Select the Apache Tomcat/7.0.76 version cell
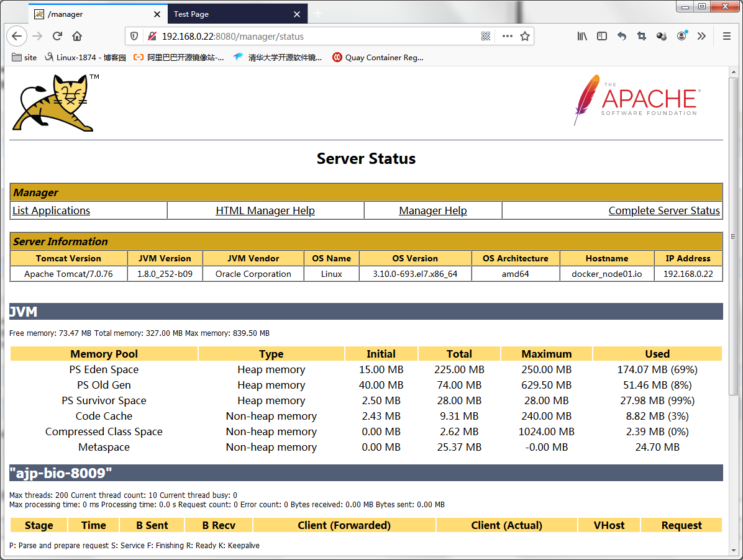The width and height of the screenshot is (743, 560). coord(69,274)
